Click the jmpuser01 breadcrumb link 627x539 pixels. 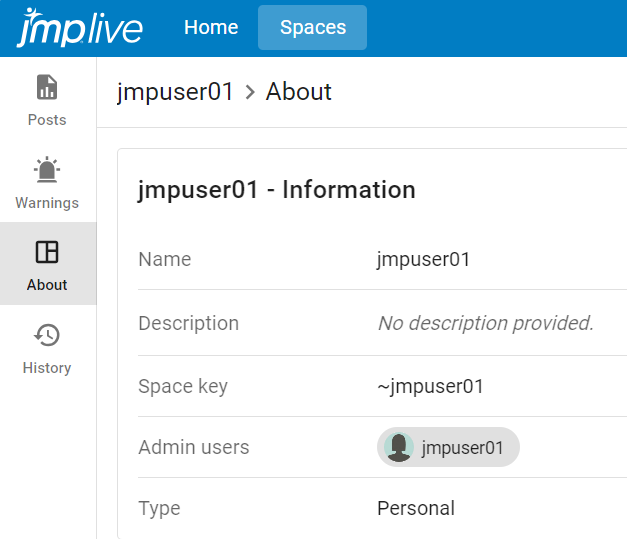click(x=175, y=92)
